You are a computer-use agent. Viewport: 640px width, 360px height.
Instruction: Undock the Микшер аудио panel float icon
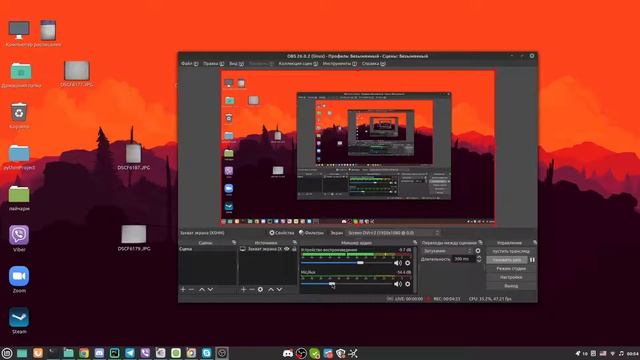tap(415, 242)
